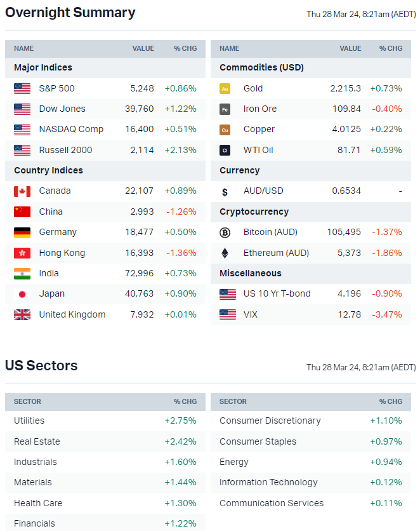This screenshot has height=531, width=420.
Task: Click the VALUE column header under Major Indices
Action: pos(143,48)
